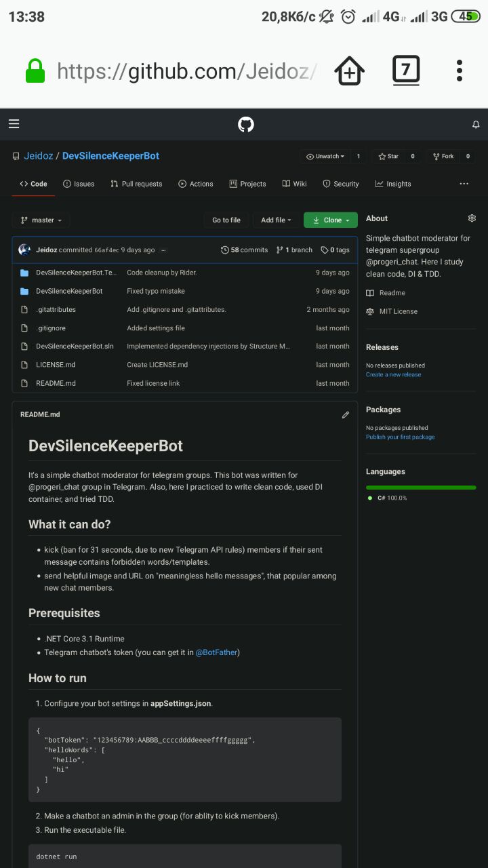Viewport: 488px width, 868px height.
Task: Open the Add file dropdown
Action: point(276,220)
